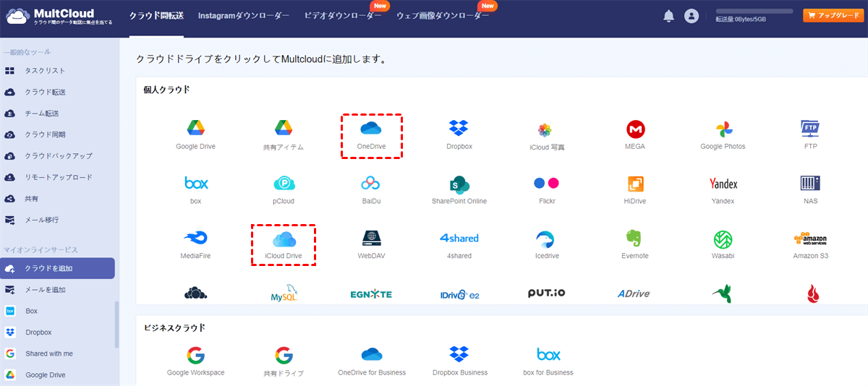Go to MultCloud logo home
This screenshot has height=386, width=868.
pyautogui.click(x=59, y=16)
